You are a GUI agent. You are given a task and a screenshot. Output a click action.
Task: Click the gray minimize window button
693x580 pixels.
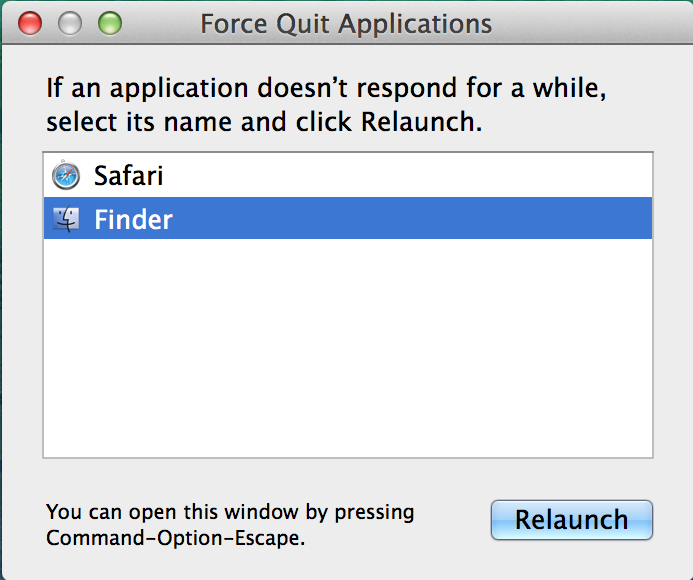70,23
